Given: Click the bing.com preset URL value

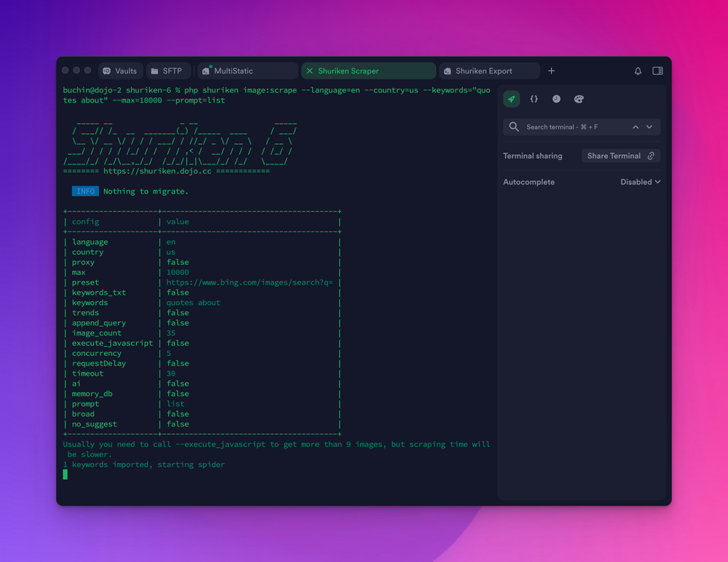Looking at the screenshot, I should [x=249, y=282].
